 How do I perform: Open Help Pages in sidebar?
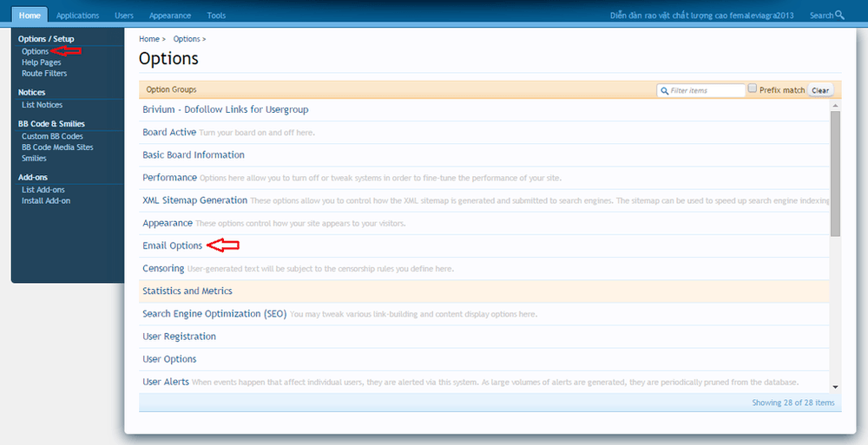[x=42, y=62]
